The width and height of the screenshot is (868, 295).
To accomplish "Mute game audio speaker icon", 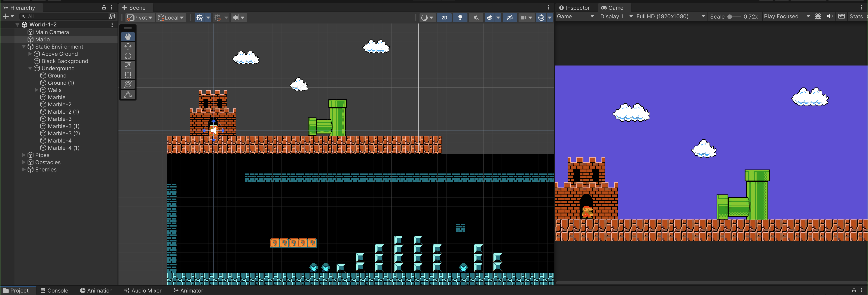I will 830,16.
